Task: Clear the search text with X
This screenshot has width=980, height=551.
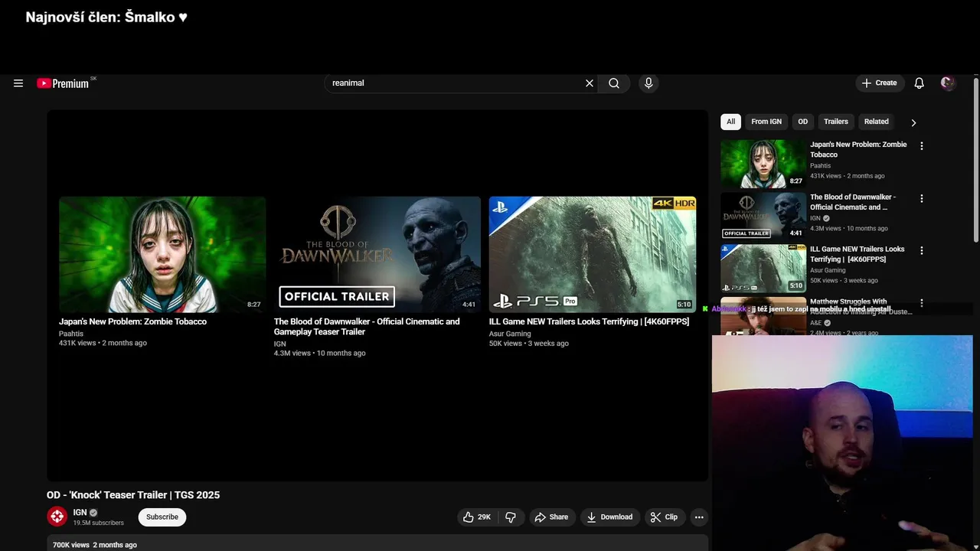Action: point(590,83)
